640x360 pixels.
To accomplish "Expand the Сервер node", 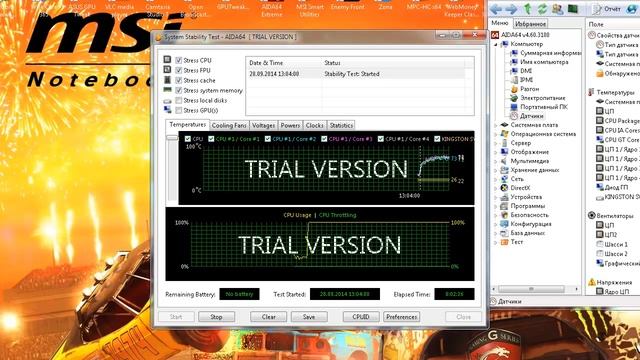I will (496, 143).
